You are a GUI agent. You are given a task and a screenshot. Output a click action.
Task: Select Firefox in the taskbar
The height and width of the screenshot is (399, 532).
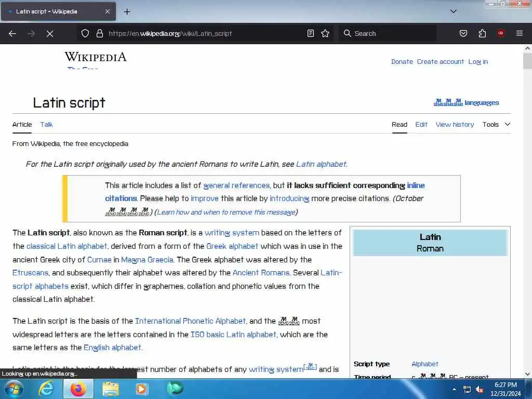[78, 389]
